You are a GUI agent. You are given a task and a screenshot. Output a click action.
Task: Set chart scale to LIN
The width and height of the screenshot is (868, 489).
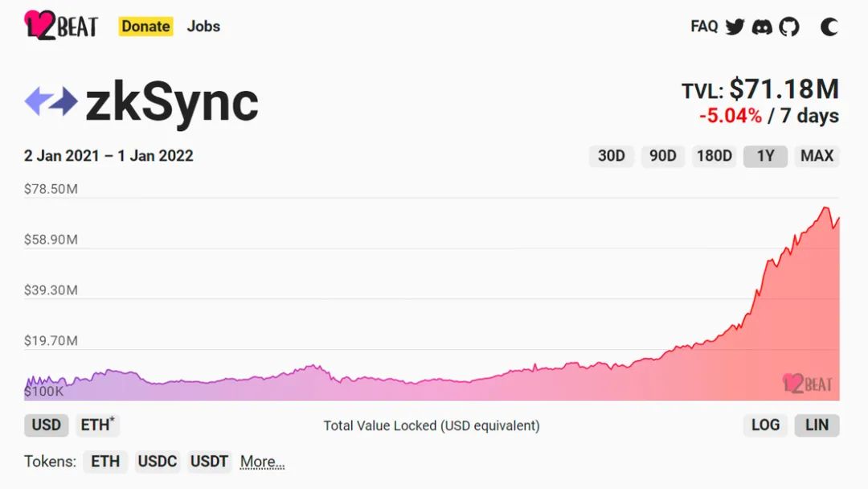817,425
